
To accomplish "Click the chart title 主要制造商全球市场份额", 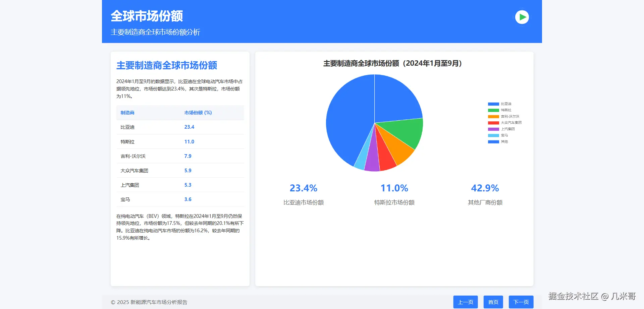I will 392,63.
